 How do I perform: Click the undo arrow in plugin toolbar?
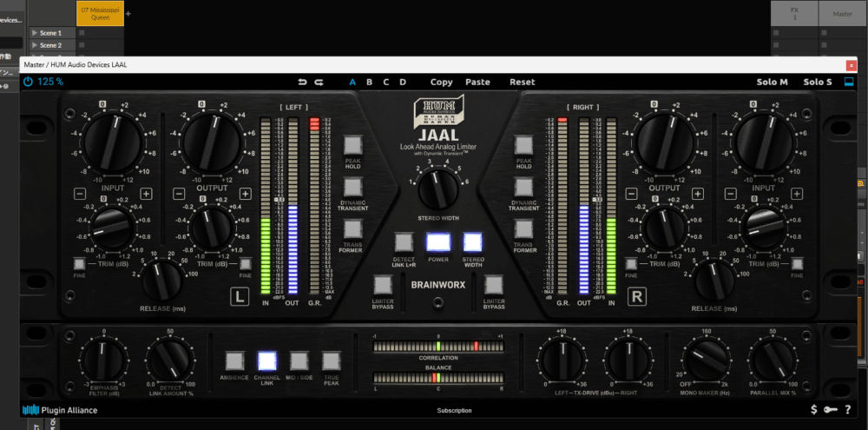302,82
